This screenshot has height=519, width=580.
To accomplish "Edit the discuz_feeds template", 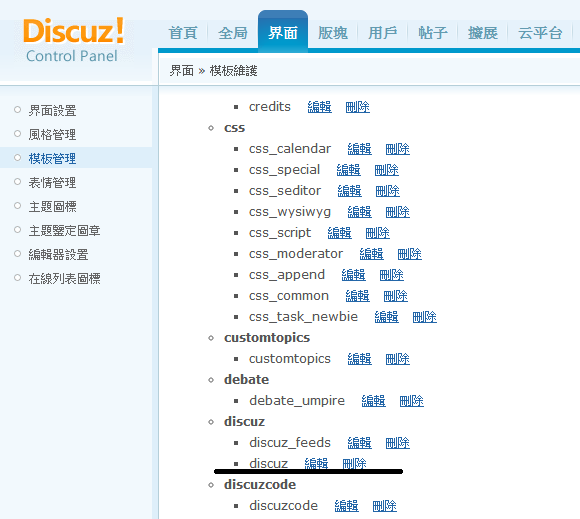I will coord(360,443).
